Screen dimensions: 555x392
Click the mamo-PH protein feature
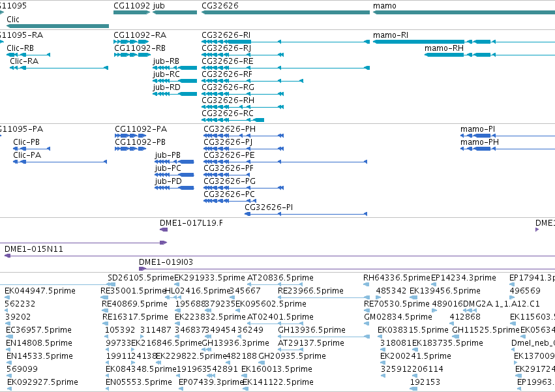507,149
